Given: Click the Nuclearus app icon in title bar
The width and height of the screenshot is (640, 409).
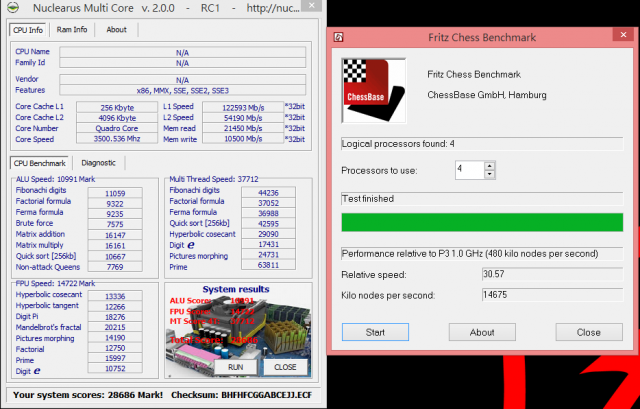Looking at the screenshot, I should click(13, 8).
